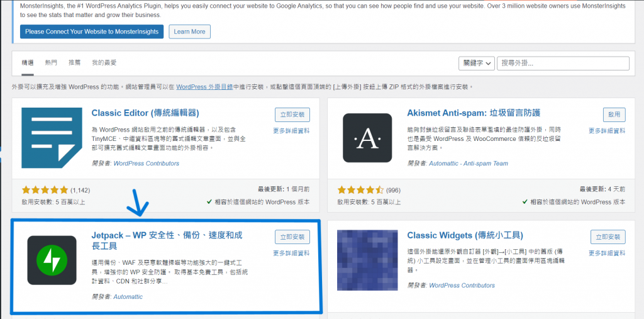Open the WordPress 外掛目錄 link
This screenshot has height=319, width=644.
pos(204,87)
